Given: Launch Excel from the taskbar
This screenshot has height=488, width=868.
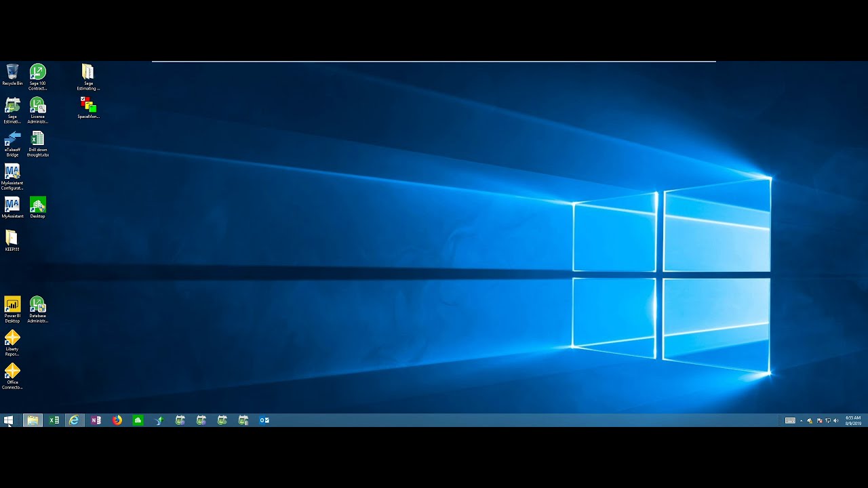Looking at the screenshot, I should click(x=54, y=420).
